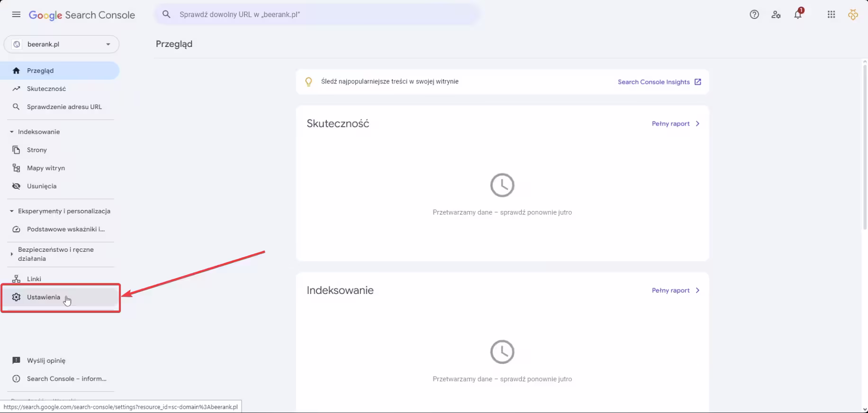Click the Wyślij opinię feedback item
Viewport: 868px width, 413px height.
(x=46, y=360)
